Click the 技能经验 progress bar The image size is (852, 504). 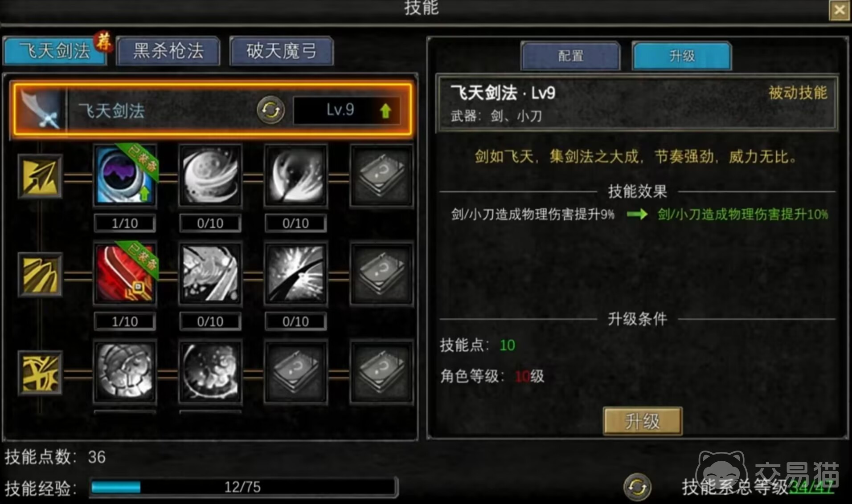click(243, 487)
